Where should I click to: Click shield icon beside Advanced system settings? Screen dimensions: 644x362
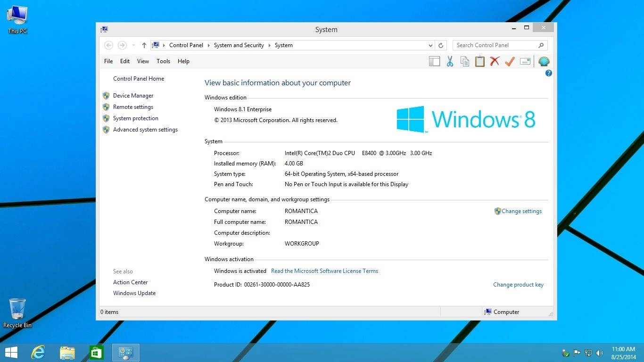pos(106,130)
